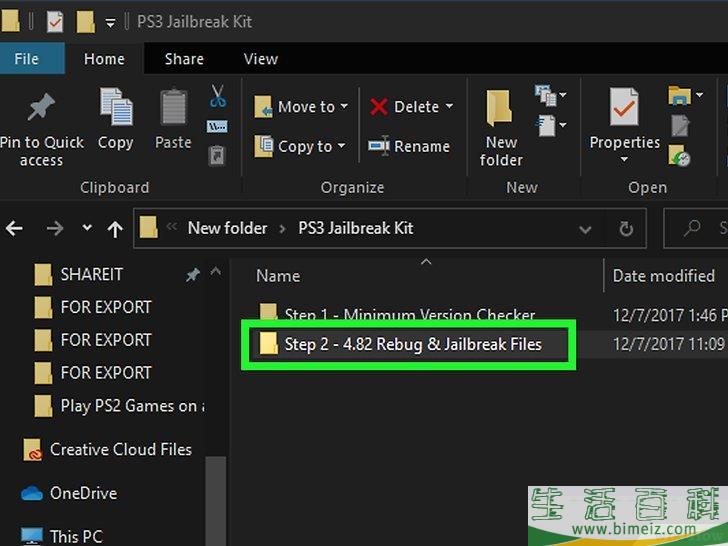
Task: Click the Delete button
Action: point(404,107)
